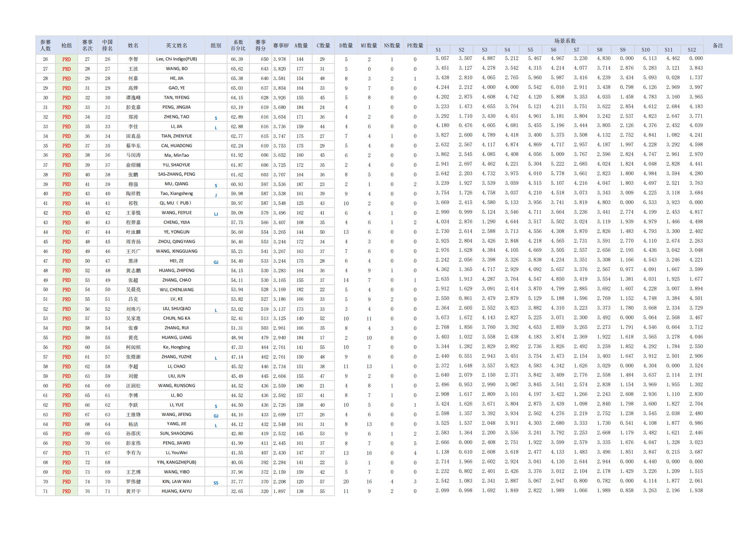Click the KIN, LAW WAI name cell

(x=177, y=481)
